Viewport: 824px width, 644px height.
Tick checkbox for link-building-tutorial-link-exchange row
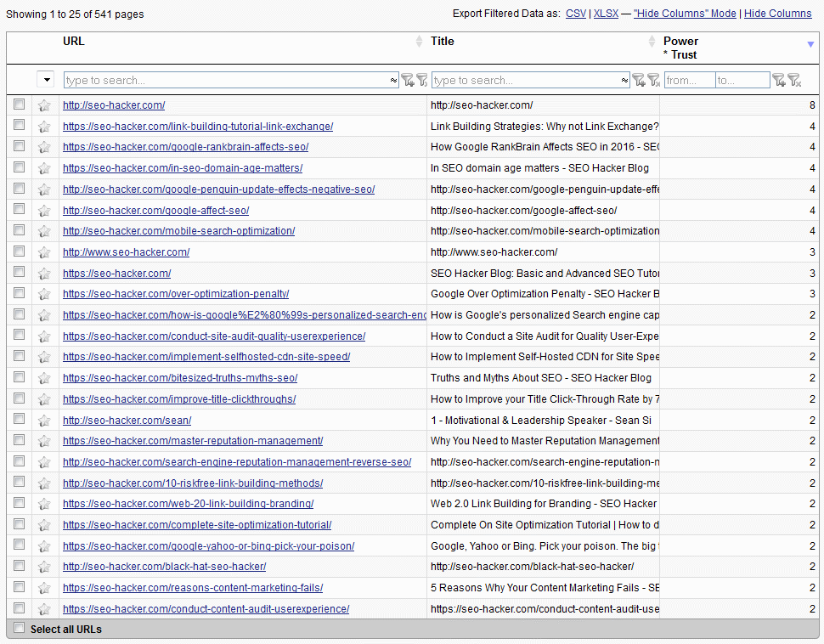(x=20, y=126)
